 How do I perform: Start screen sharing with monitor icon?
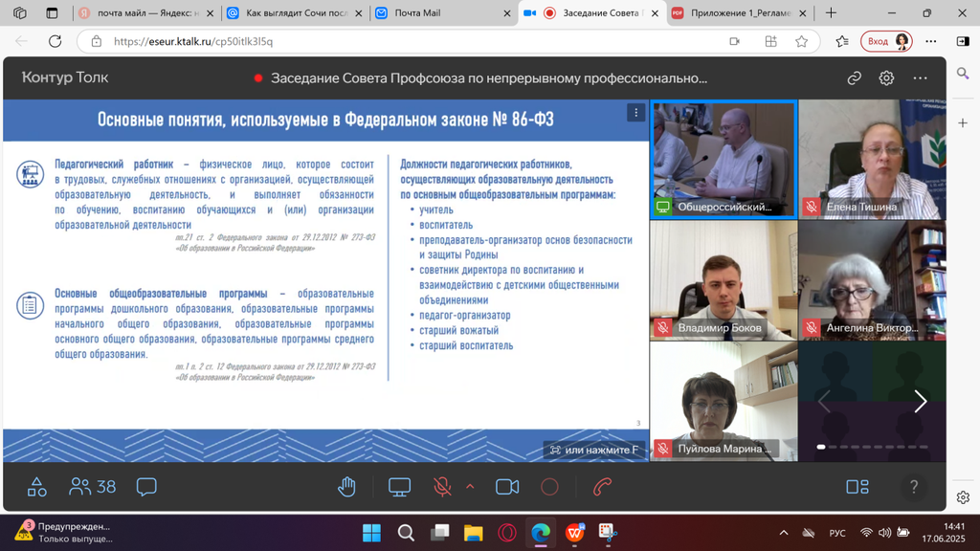399,487
